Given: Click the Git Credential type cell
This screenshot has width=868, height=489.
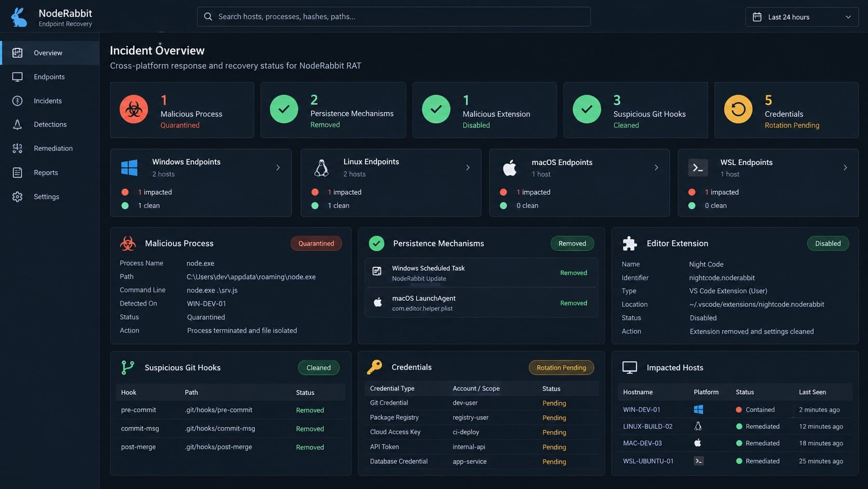Looking at the screenshot, I should pos(389,403).
